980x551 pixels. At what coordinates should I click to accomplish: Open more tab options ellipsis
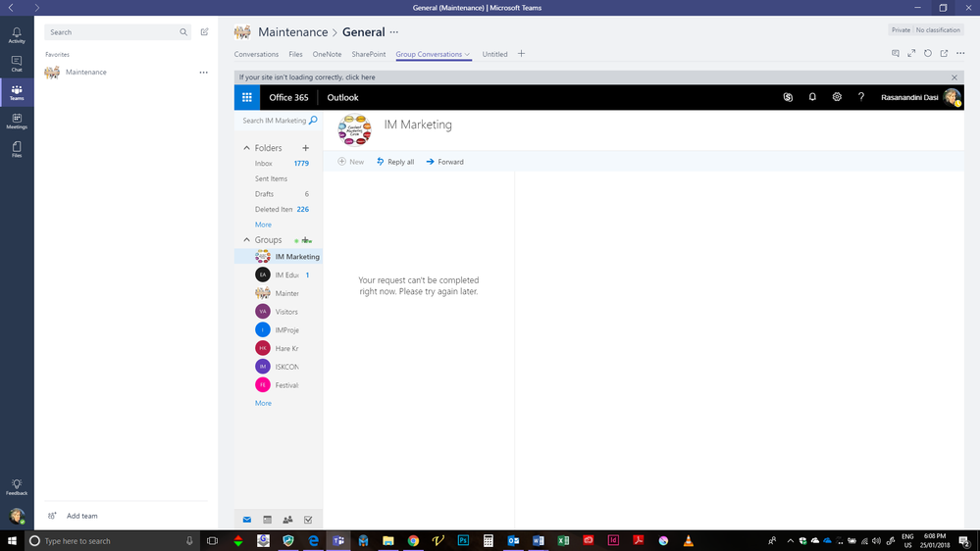click(960, 54)
